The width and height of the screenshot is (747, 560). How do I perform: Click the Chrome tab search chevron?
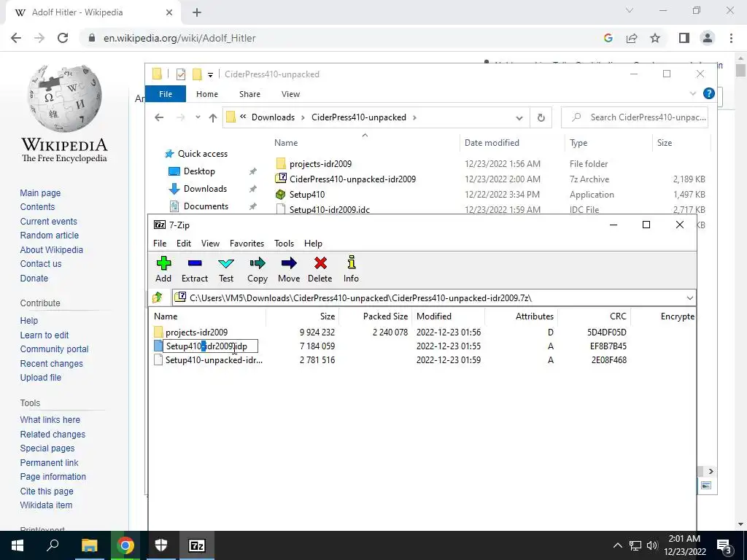630,10
